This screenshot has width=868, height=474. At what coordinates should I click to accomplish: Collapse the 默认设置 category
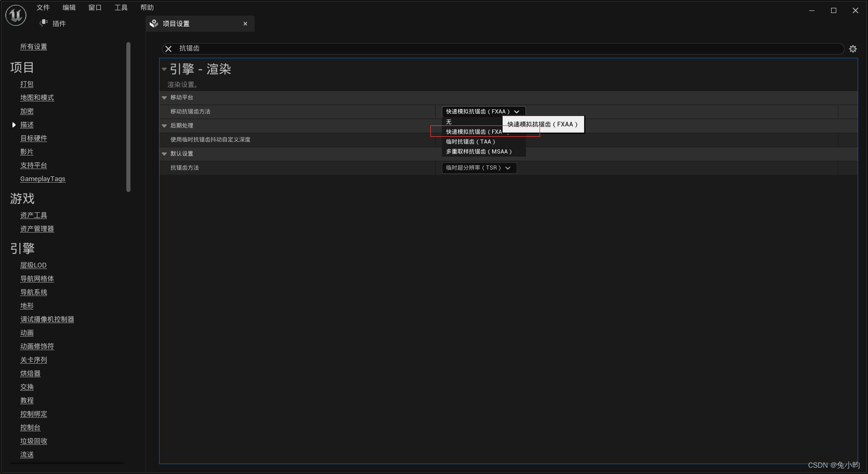coord(164,153)
